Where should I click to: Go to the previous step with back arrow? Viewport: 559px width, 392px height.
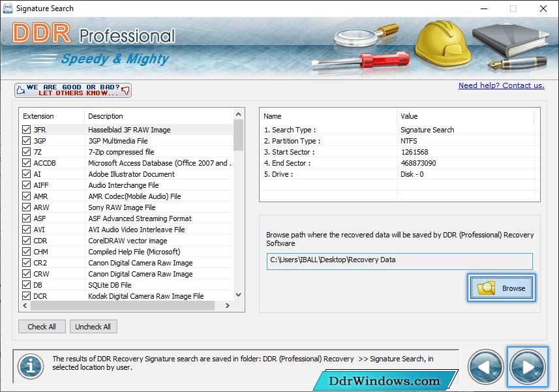coord(485,367)
